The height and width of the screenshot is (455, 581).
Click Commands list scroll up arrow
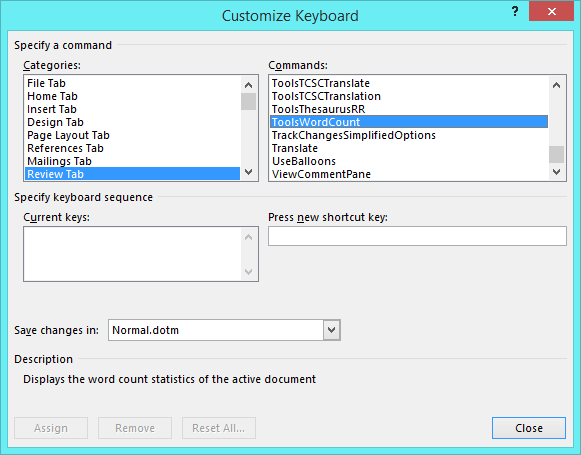tap(556, 85)
